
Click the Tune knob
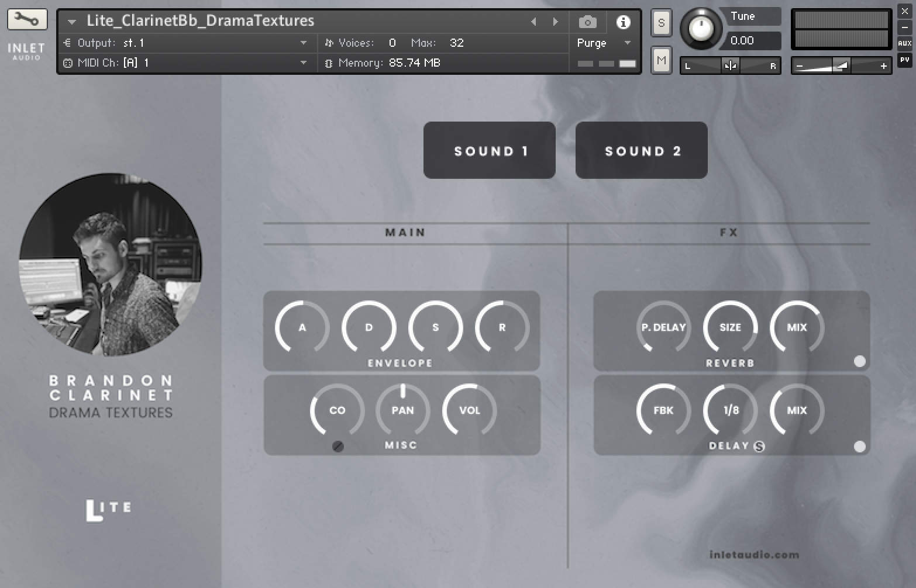tap(700, 28)
